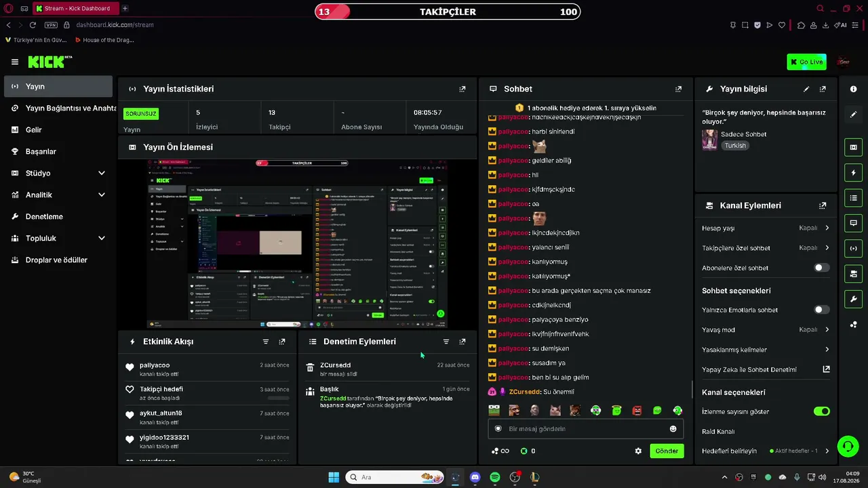
Task: Toggle the stream preview widget icon in sidebar
Action: click(853, 147)
